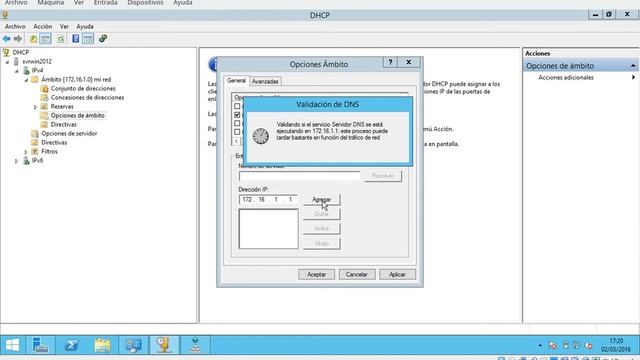Select Directivas under the Ámbito node
640x360 pixels.
pos(63,124)
